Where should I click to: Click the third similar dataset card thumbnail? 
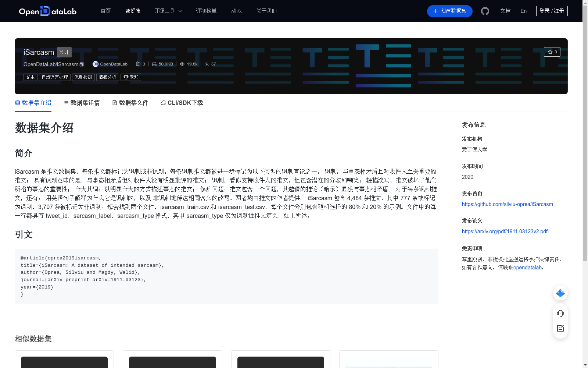pyautogui.click(x=281, y=362)
